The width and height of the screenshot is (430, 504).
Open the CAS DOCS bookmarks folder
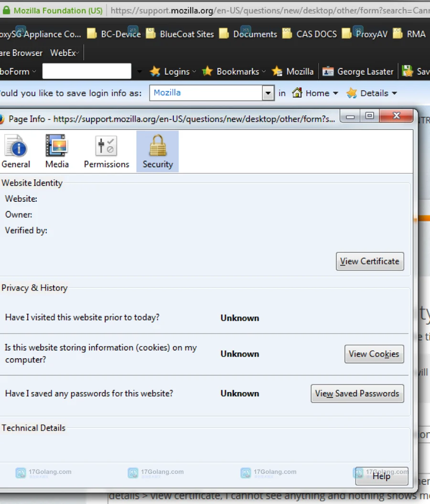click(310, 34)
